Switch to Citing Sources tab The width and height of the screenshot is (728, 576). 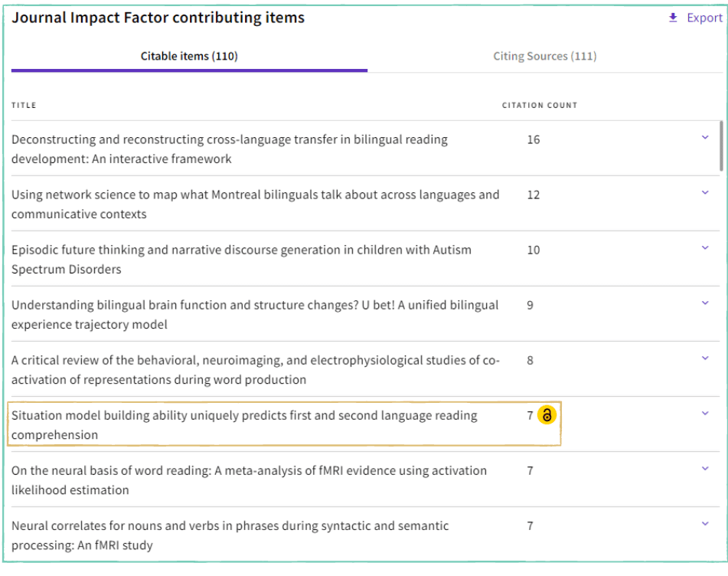point(544,56)
